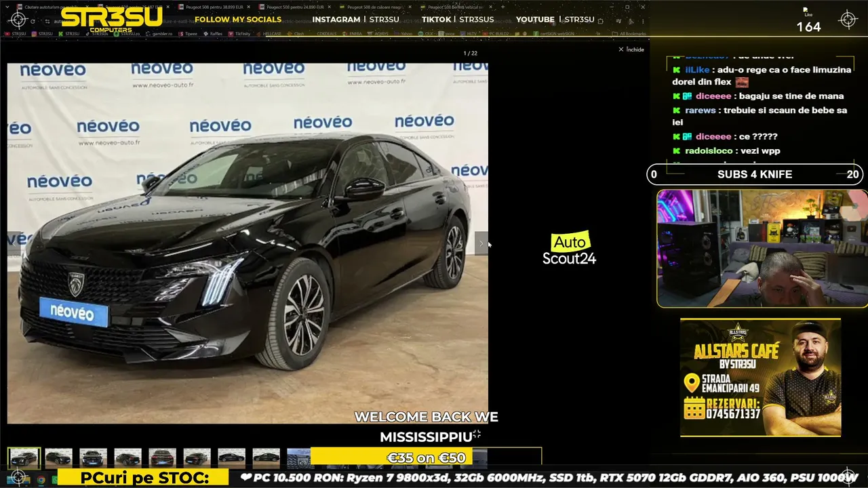Close the 'Peugeot 508 pentru 38.899 EUR' tab
Image resolution: width=868 pixels, height=488 pixels.
249,7
